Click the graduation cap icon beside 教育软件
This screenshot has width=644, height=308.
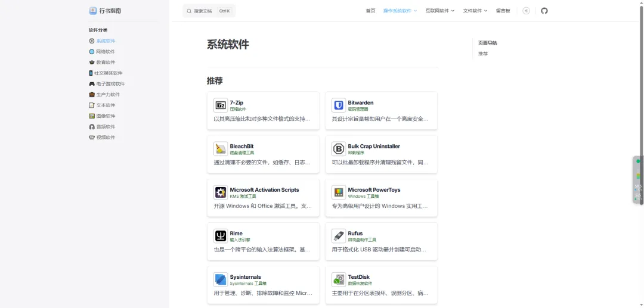[x=92, y=63]
